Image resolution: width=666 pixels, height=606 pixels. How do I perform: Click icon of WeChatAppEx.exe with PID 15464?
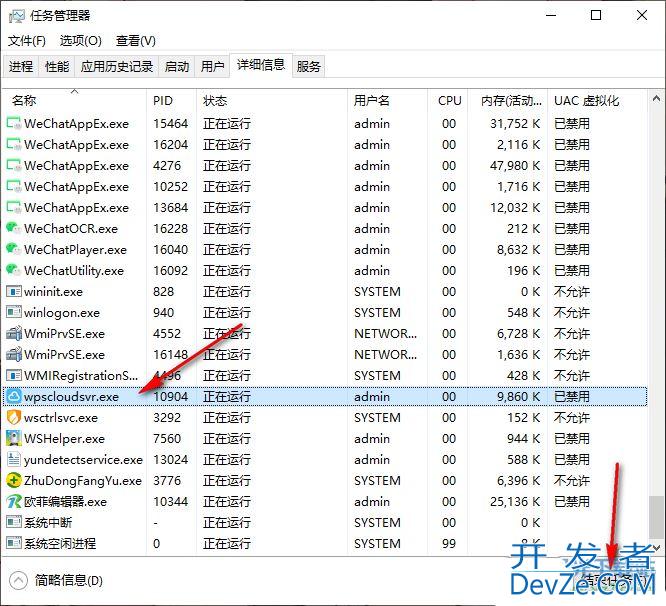pyautogui.click(x=14, y=123)
